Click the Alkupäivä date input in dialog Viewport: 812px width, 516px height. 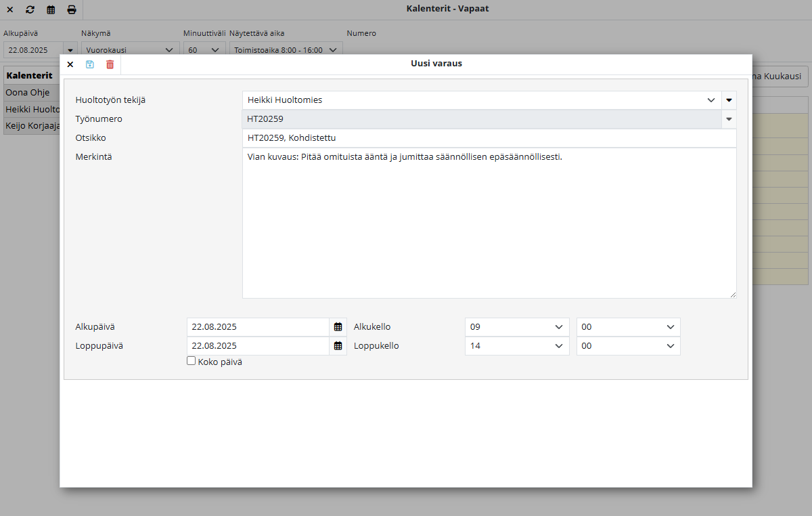point(258,327)
